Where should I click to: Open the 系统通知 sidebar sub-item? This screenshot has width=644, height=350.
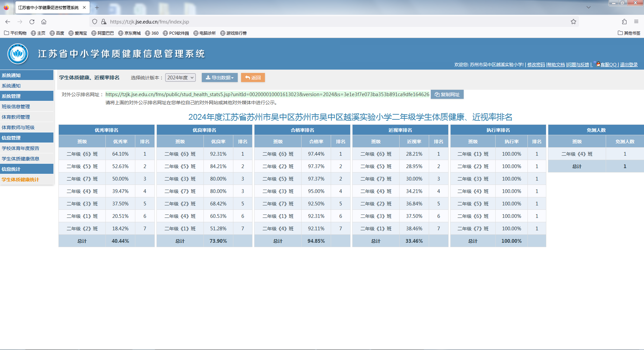27,86
